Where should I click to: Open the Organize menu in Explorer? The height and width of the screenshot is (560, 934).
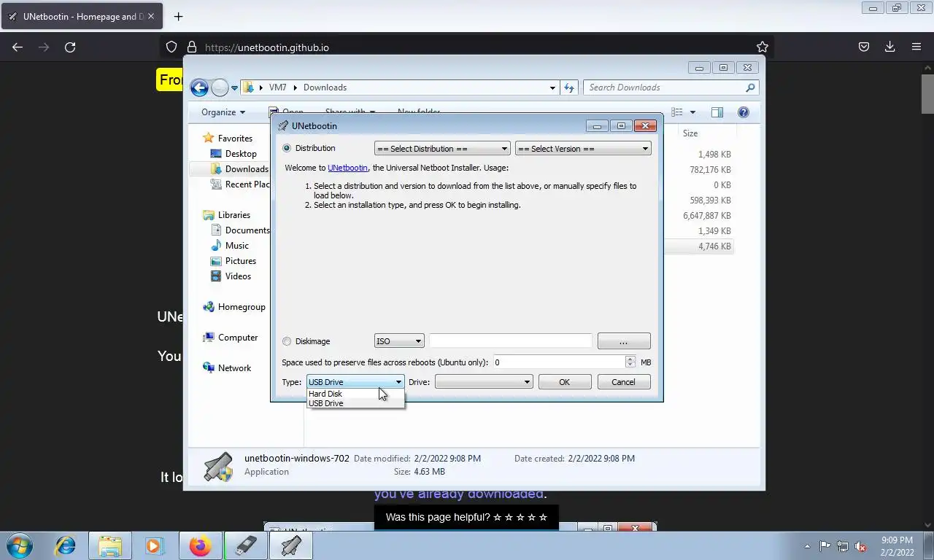(x=223, y=112)
